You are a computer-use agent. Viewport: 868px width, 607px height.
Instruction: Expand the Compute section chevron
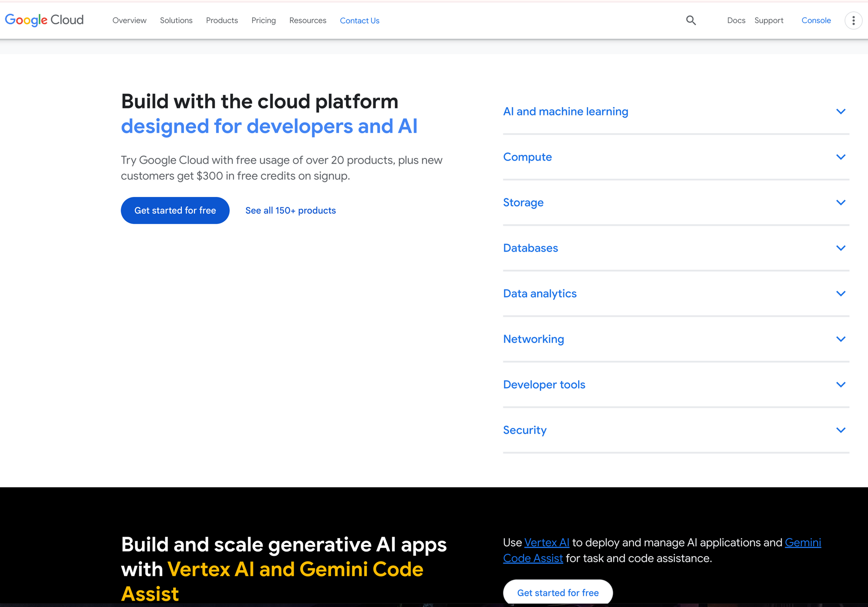click(x=841, y=157)
